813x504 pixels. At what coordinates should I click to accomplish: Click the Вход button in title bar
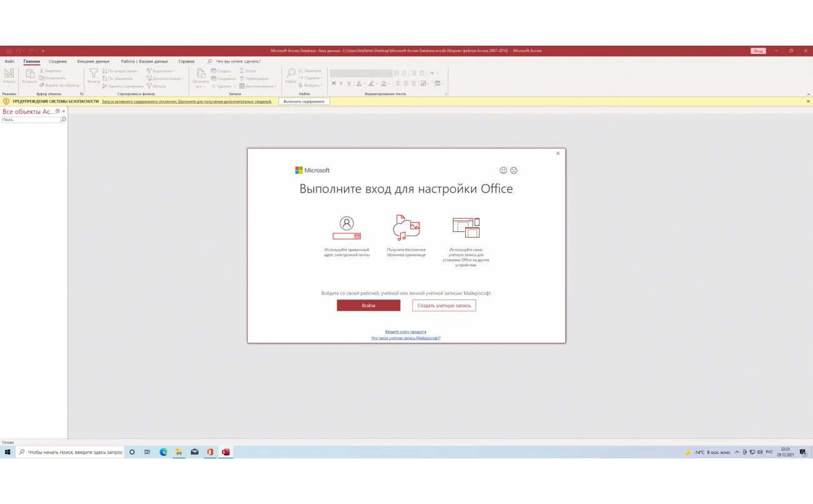758,51
